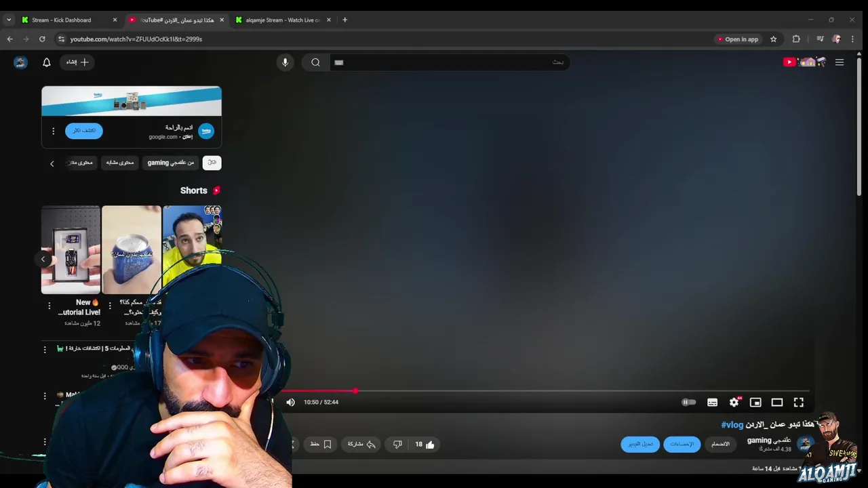Go to YouTube home via logo
868x488 pixels.
(804, 62)
